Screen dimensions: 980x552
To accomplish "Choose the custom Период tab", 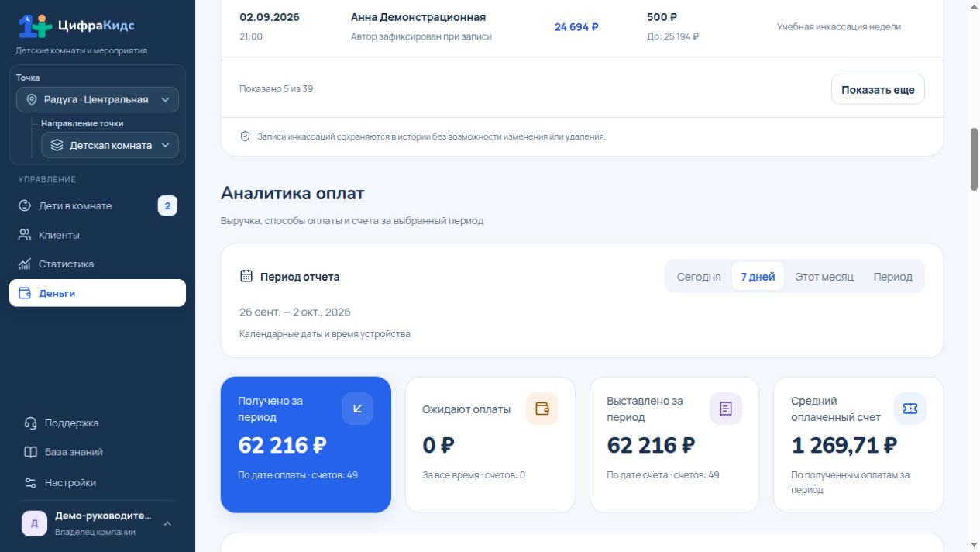I will coord(893,276).
